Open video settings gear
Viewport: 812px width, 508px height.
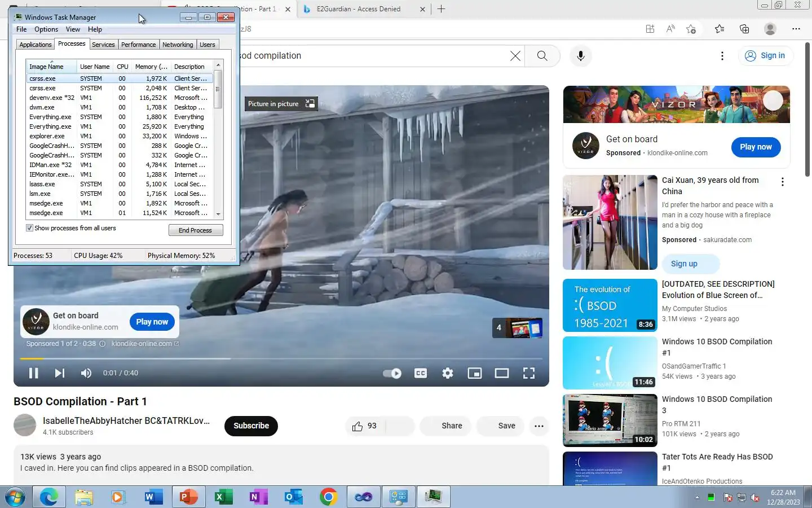click(448, 373)
